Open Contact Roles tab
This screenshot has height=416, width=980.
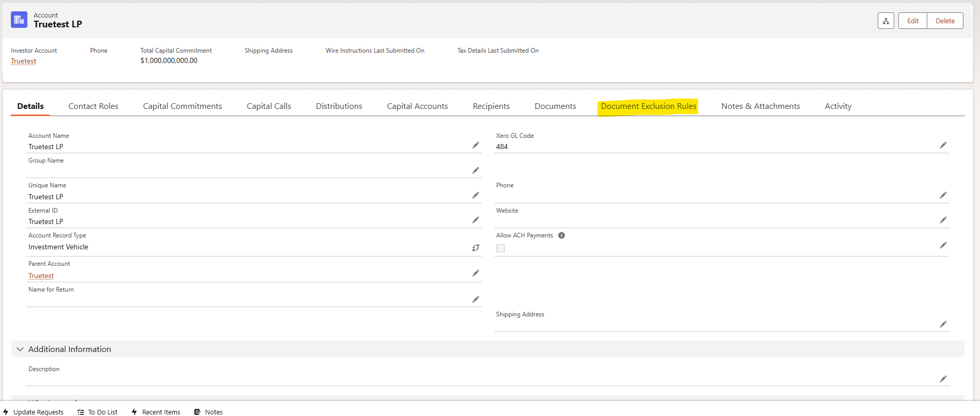click(x=94, y=106)
